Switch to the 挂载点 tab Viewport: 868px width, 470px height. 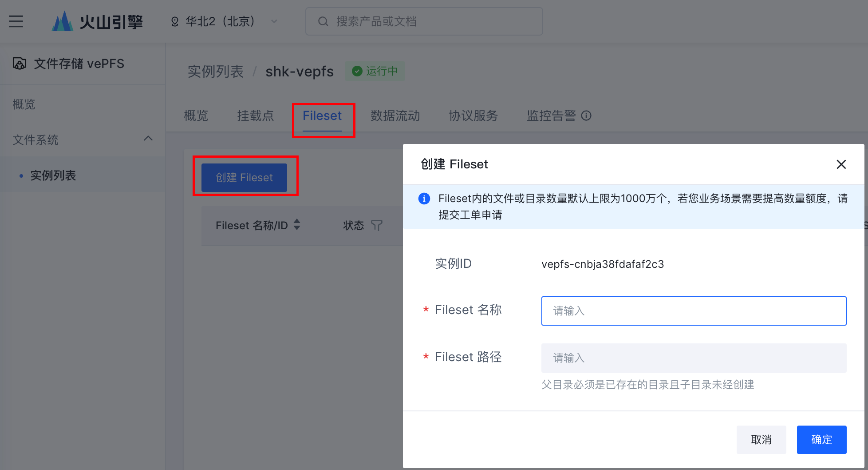tap(256, 116)
